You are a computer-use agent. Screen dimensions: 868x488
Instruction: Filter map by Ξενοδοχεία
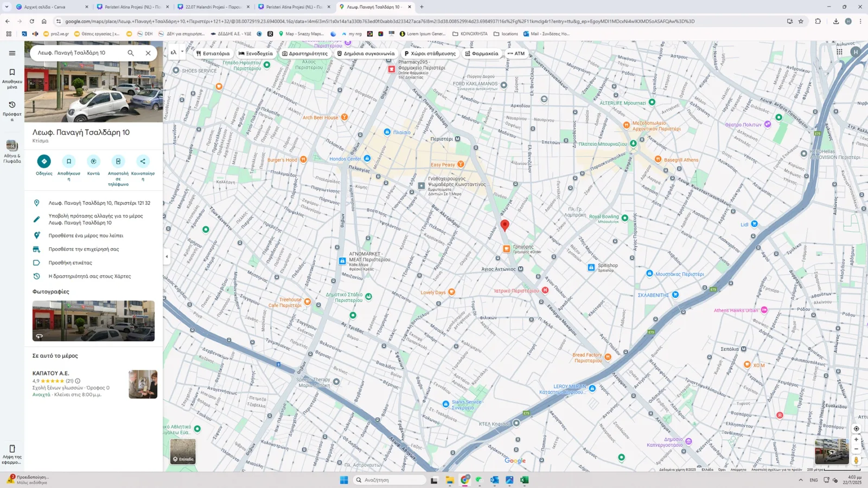[256, 54]
